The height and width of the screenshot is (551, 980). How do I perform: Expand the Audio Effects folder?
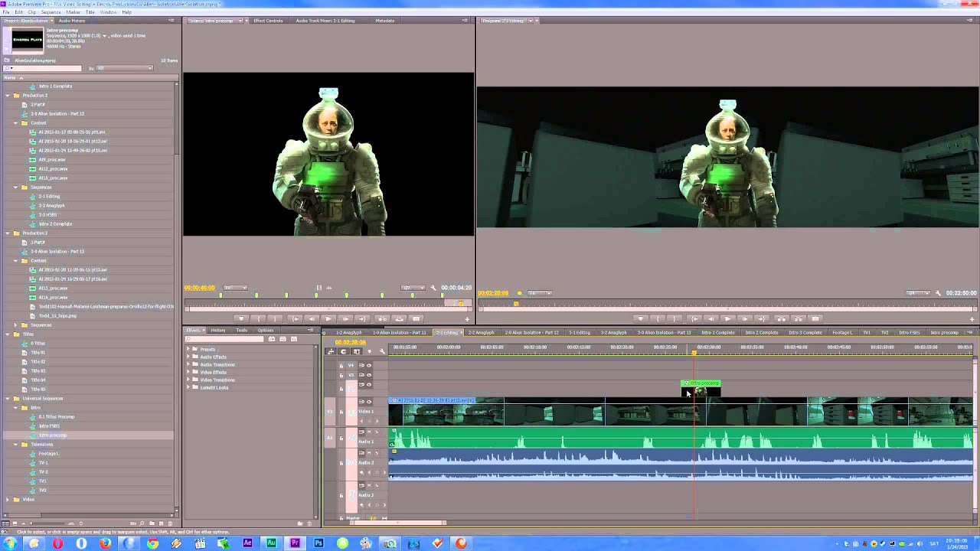click(188, 357)
